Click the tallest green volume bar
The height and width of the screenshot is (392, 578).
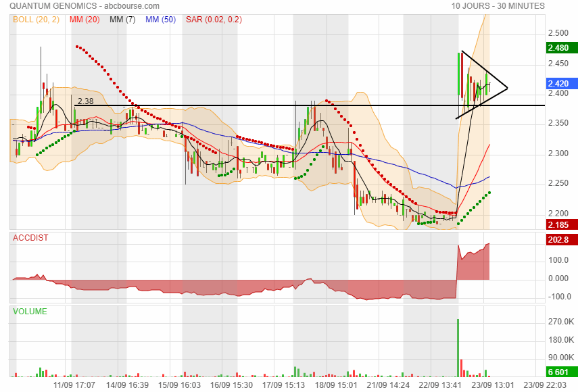(458, 348)
